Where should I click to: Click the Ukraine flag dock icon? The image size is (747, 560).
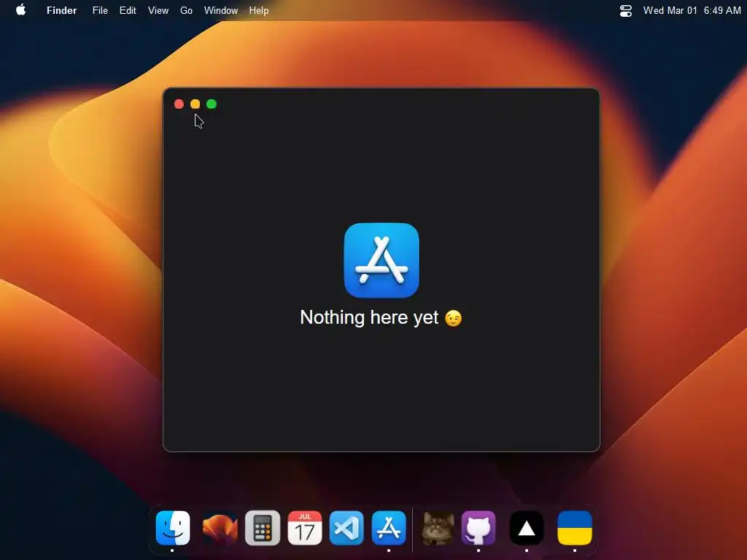pos(575,528)
